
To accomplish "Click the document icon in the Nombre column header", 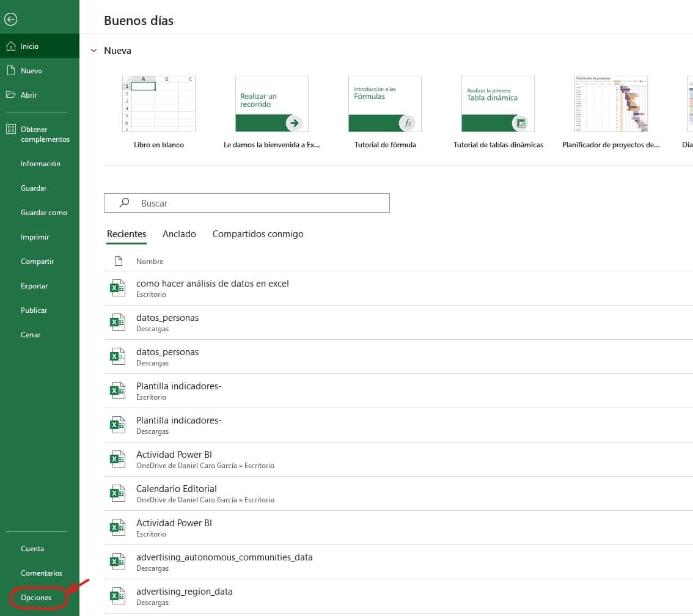I will click(118, 261).
